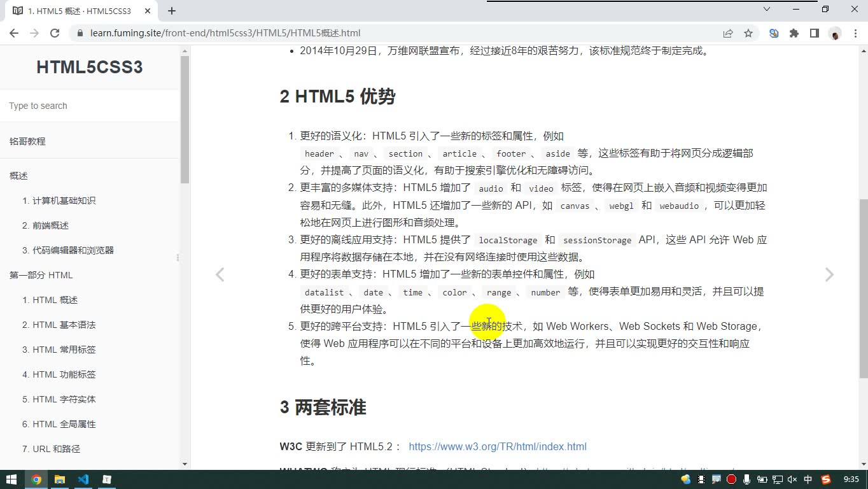868x489 pixels.
Task: Click the localStorage code term
Action: click(508, 240)
